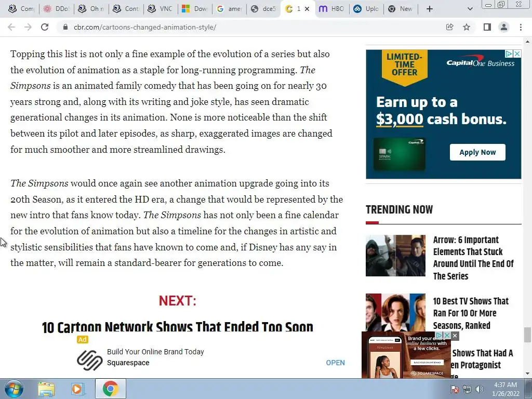Open Windows Explorer from taskbar

coord(46,389)
